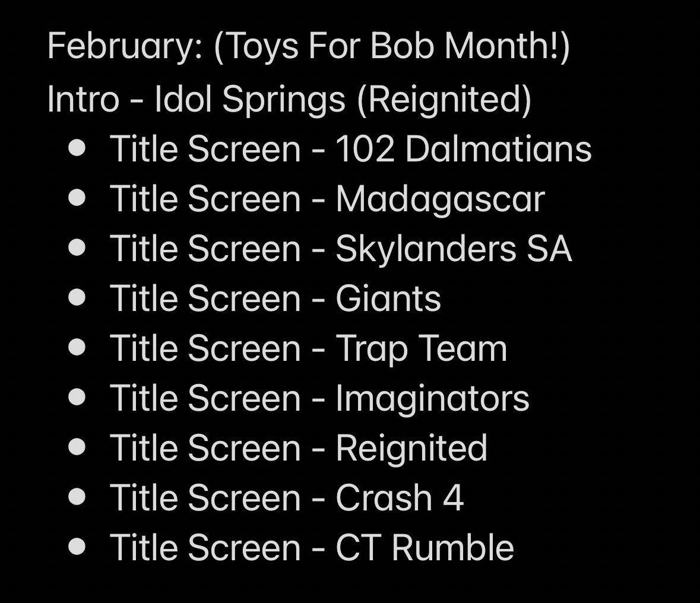700x603 pixels.
Task: Click the "Title Screen - Giants" entry
Action: click(275, 298)
